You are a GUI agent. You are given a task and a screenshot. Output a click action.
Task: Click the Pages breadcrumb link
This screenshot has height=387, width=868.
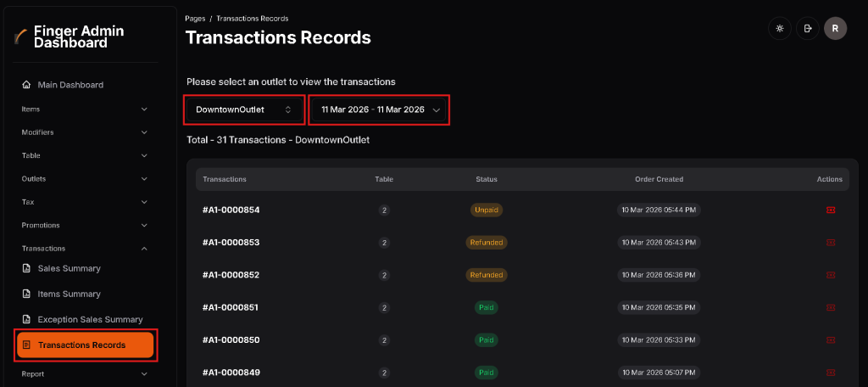point(195,18)
